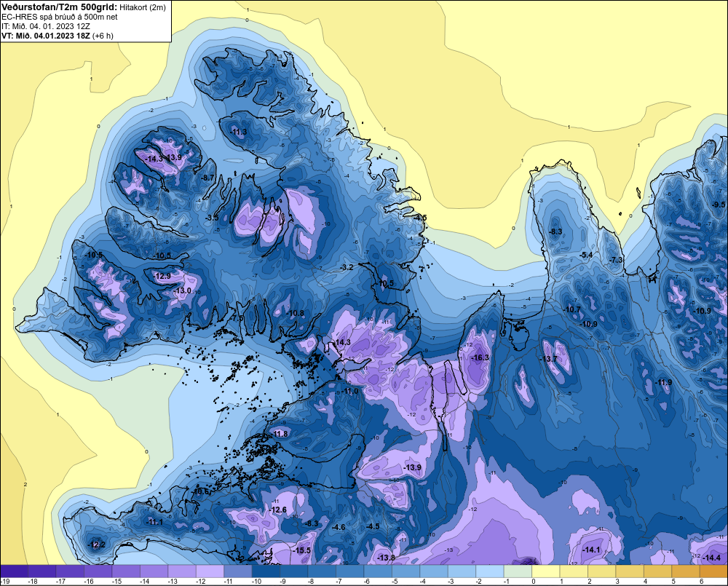
Task: Click legend swatch between -2 and -1
Action: (x=490, y=571)
